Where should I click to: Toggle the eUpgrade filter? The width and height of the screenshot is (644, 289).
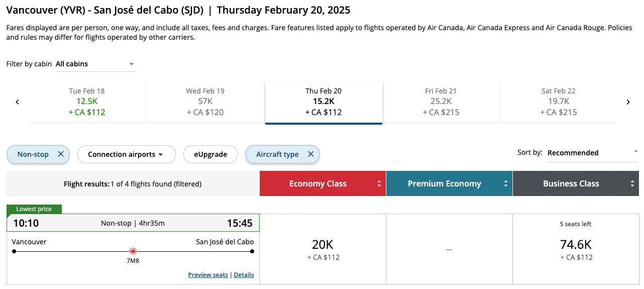tap(210, 154)
